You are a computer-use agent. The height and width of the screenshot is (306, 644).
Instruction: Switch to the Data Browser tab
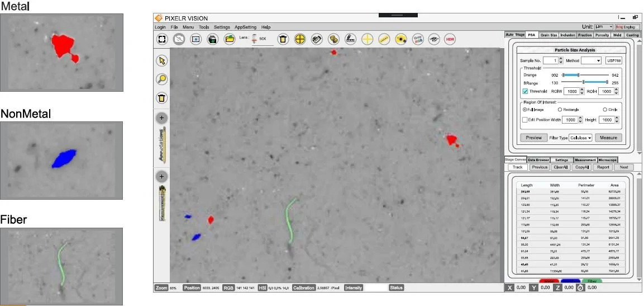point(538,160)
